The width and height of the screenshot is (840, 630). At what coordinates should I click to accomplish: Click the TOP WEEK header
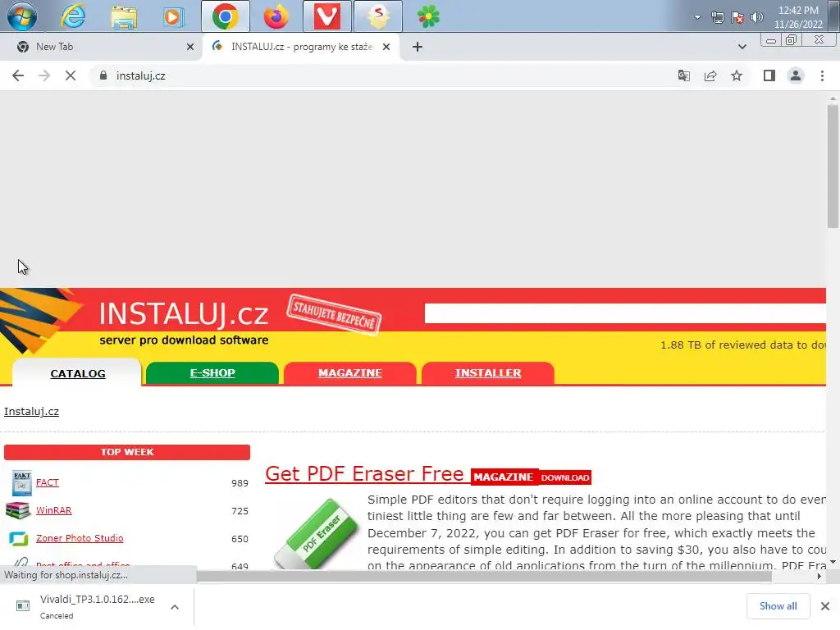[x=127, y=452]
